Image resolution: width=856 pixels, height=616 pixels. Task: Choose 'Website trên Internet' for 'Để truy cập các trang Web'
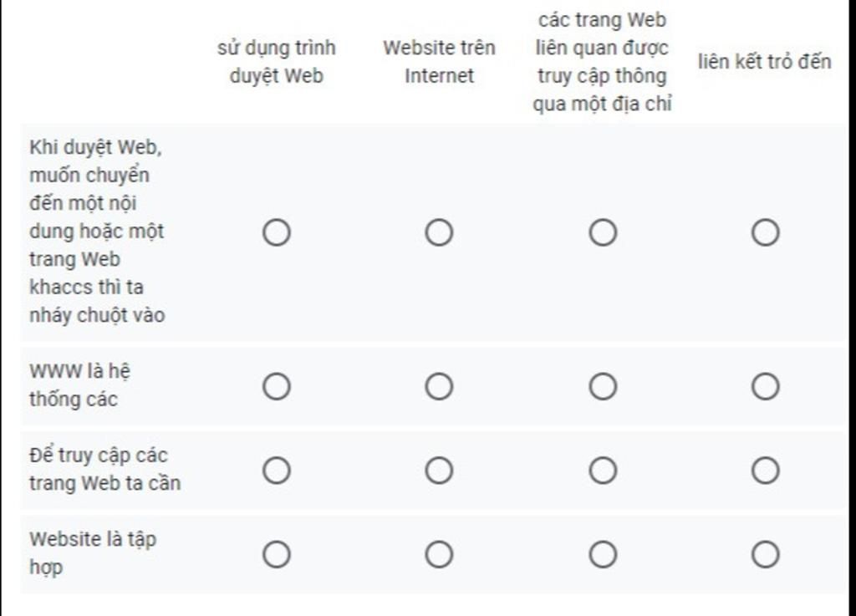[439, 471]
